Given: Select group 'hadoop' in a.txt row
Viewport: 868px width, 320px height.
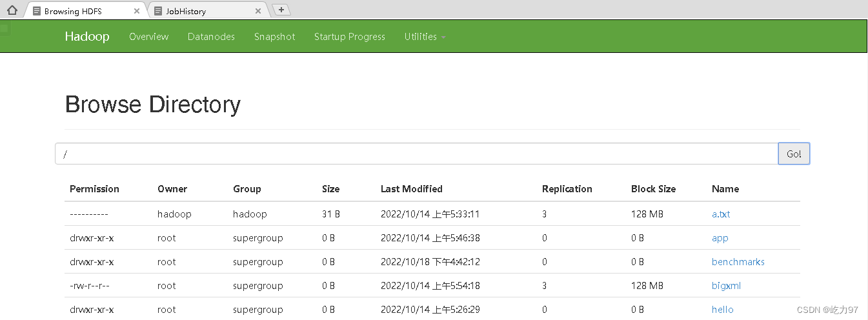Looking at the screenshot, I should [250, 214].
